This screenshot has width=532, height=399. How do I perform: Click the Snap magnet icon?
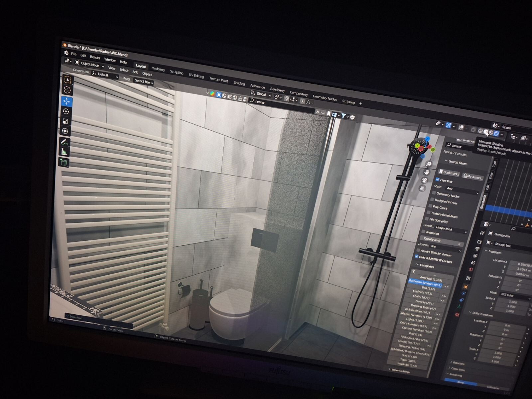coord(286,99)
